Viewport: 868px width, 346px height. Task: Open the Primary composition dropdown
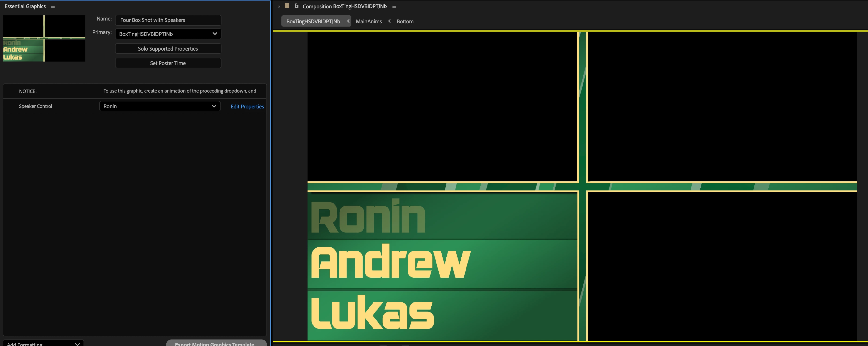[168, 34]
